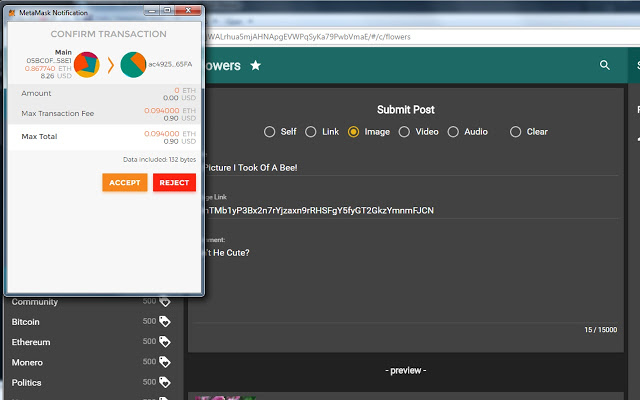Choose the Audio post type option
640x400 pixels.
coord(453,132)
